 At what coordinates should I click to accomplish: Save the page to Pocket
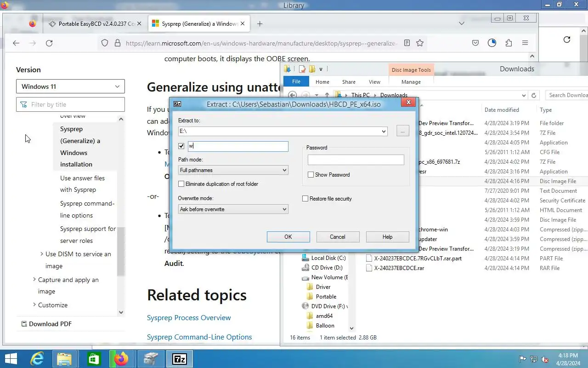[475, 43]
